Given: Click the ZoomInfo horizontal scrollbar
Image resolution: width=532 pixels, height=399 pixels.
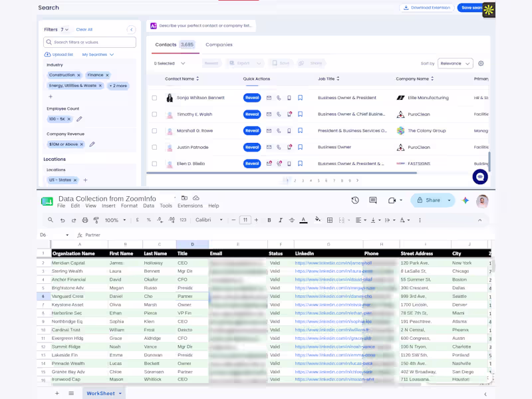Looking at the screenshot, I should [281, 173].
